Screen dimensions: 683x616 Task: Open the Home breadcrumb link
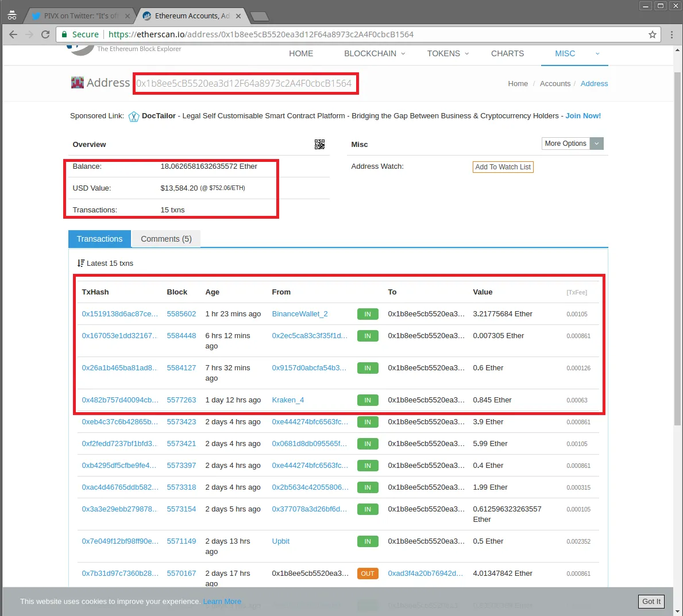518,84
